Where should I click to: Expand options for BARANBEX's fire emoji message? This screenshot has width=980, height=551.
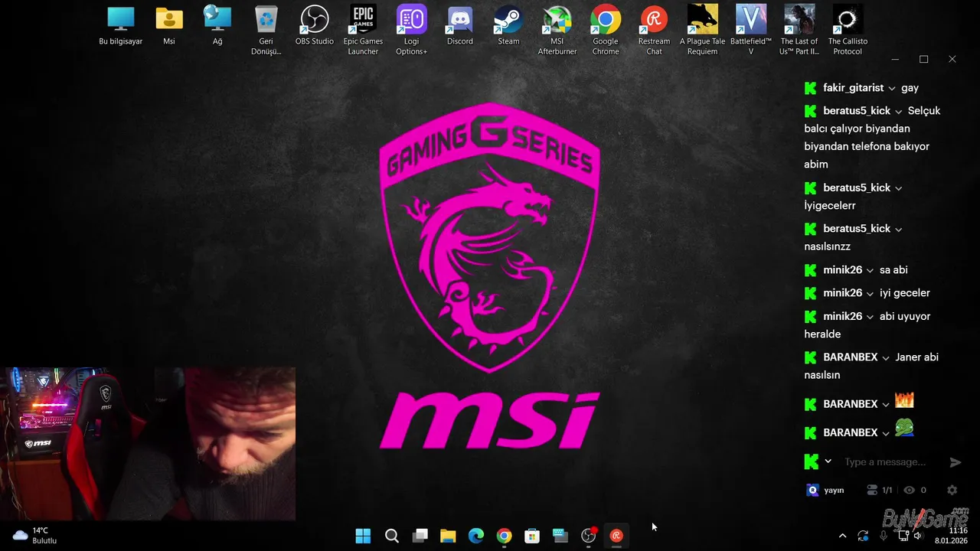click(886, 405)
